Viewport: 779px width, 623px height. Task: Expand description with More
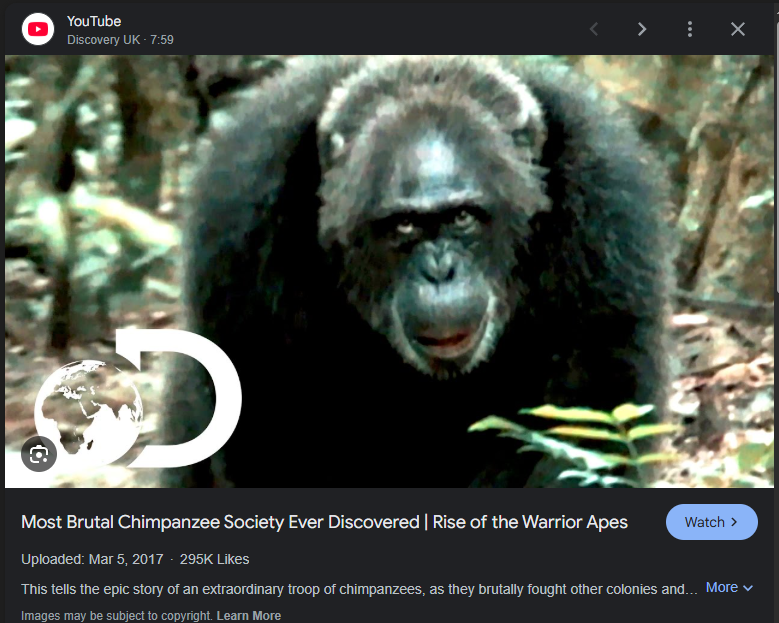(x=729, y=587)
